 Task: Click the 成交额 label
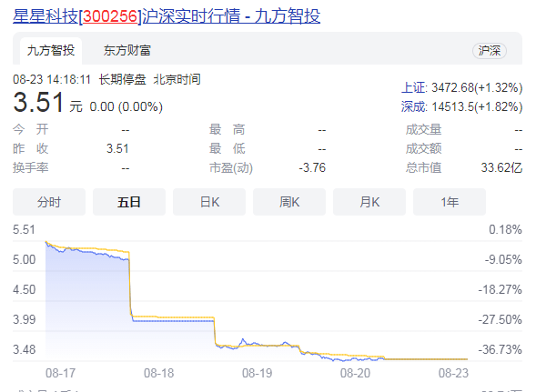pyautogui.click(x=423, y=148)
